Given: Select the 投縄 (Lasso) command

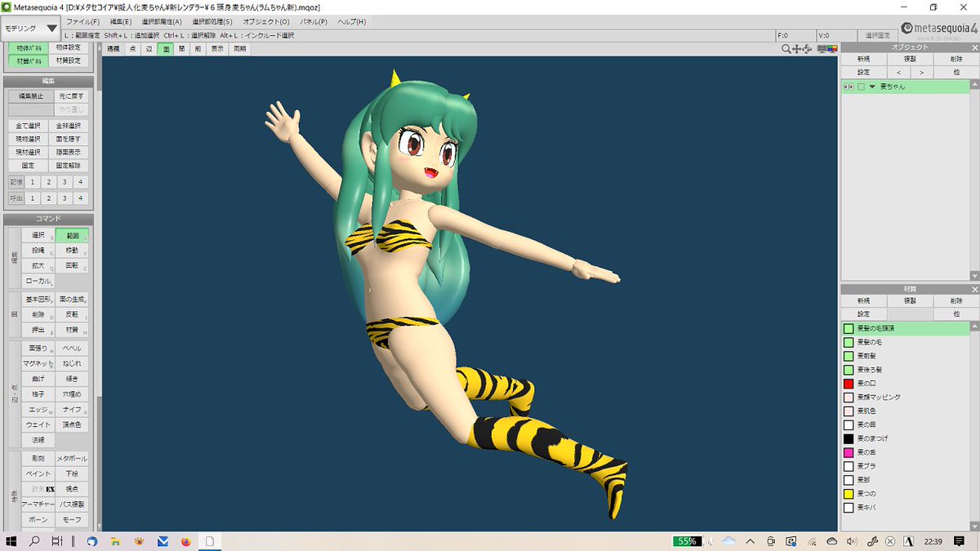Looking at the screenshot, I should click(x=38, y=251).
